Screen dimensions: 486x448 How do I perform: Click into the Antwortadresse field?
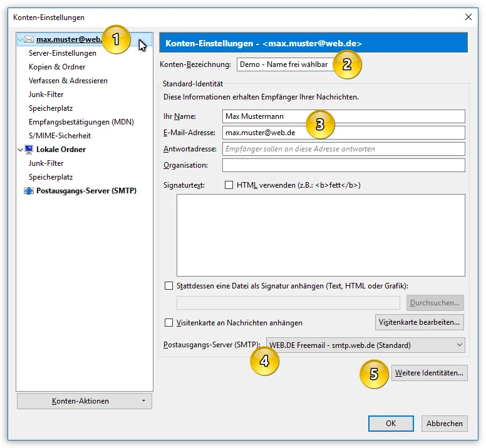pos(344,149)
